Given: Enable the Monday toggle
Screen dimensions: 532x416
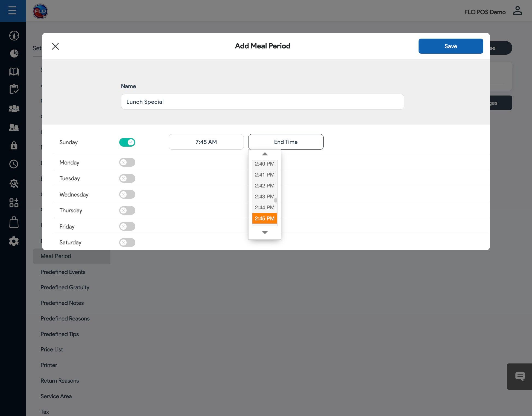Looking at the screenshot, I should [127, 162].
